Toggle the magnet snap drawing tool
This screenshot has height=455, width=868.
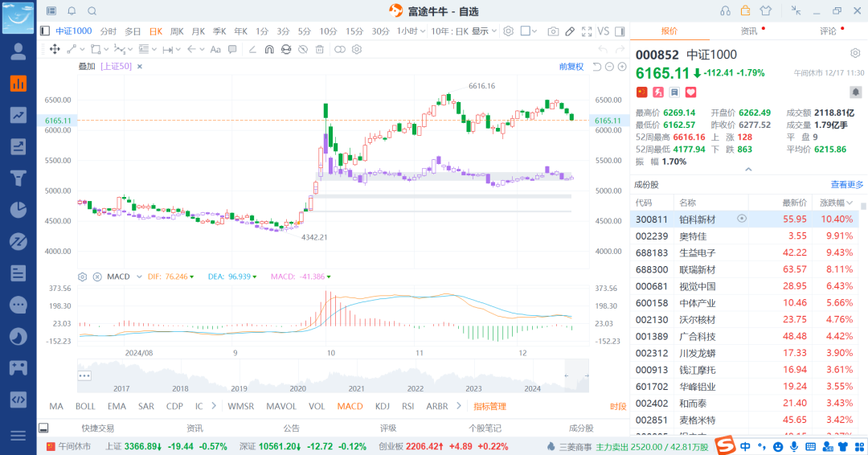point(269,49)
